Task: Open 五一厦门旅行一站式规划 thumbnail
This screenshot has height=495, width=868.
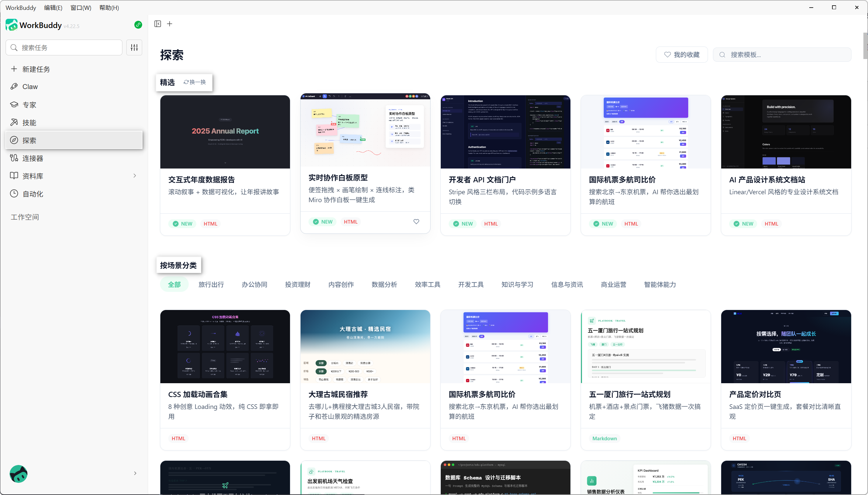Action: [x=646, y=346]
